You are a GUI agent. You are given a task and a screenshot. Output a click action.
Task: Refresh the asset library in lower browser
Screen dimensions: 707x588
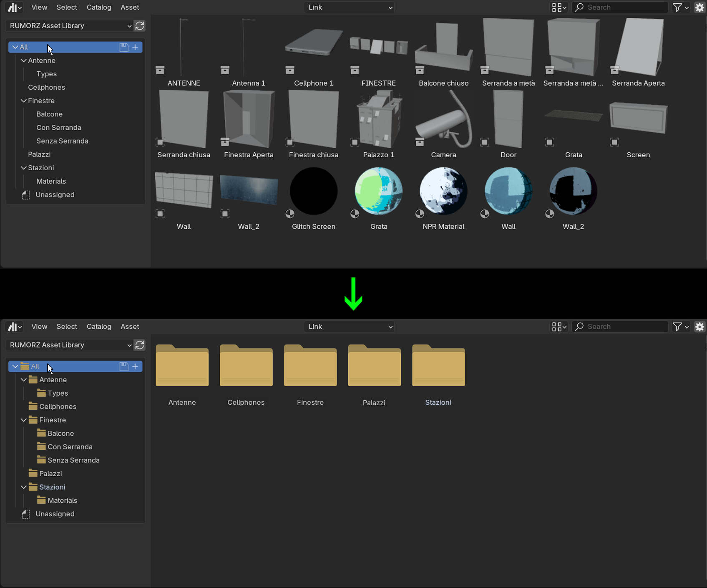click(140, 345)
